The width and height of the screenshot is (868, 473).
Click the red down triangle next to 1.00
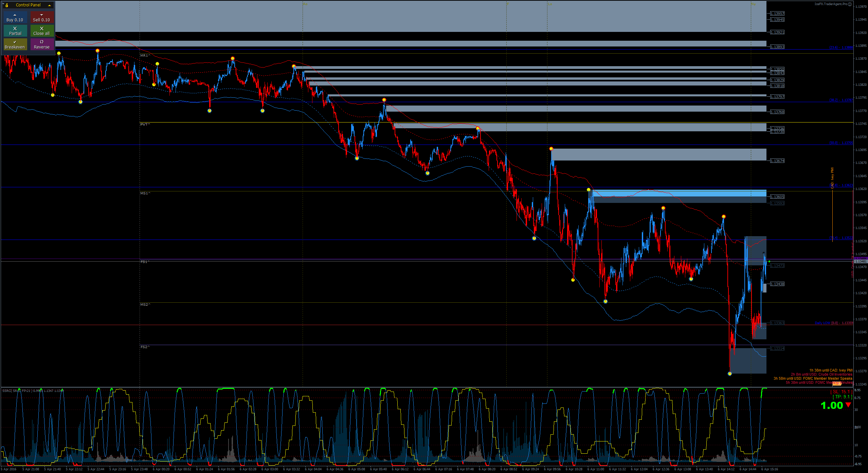point(848,405)
